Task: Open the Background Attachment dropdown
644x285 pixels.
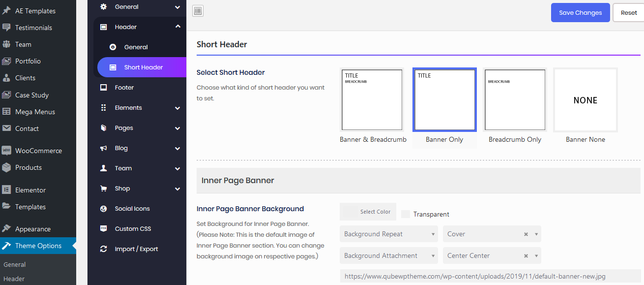Action: click(388, 255)
